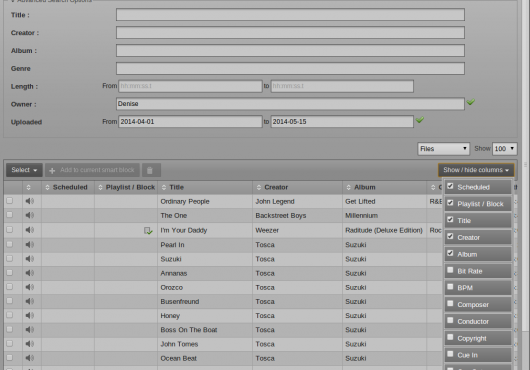Toggle the Title column visibility checkbox
The width and height of the screenshot is (530, 370).
coord(450,219)
